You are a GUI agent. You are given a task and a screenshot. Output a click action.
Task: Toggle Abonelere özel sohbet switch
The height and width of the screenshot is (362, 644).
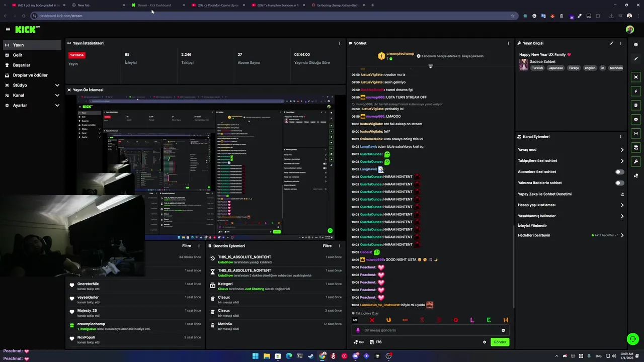pyautogui.click(x=620, y=172)
